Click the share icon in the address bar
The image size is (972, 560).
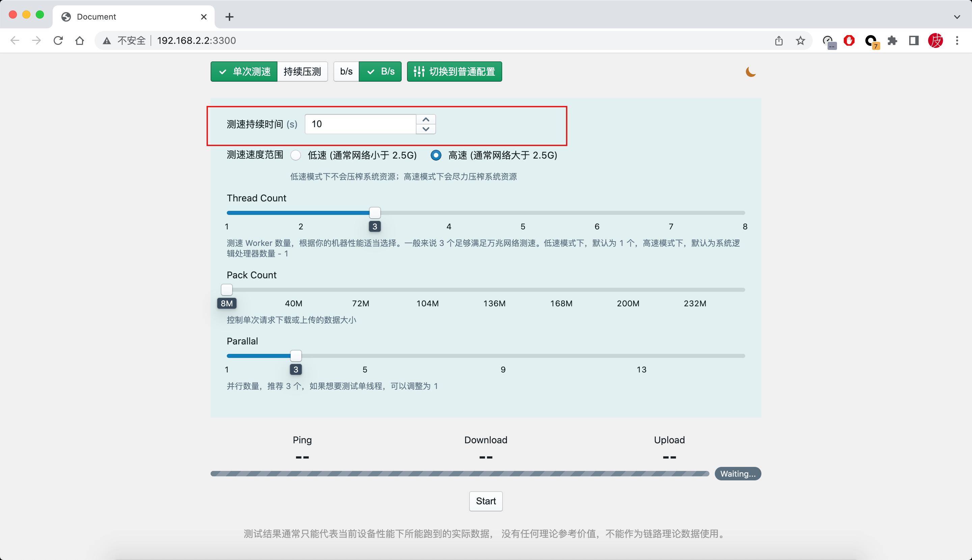(779, 40)
